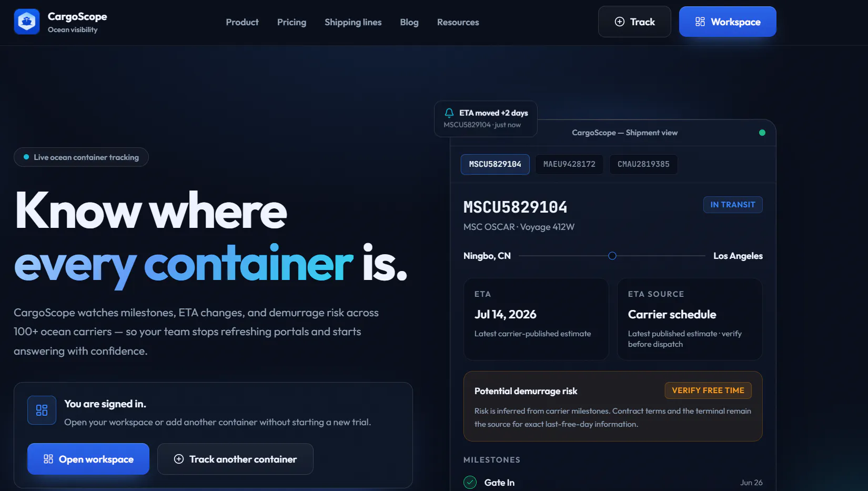Screen dimensions: 868x491
Task: Open Shipping lines in navigation
Action: pyautogui.click(x=353, y=22)
